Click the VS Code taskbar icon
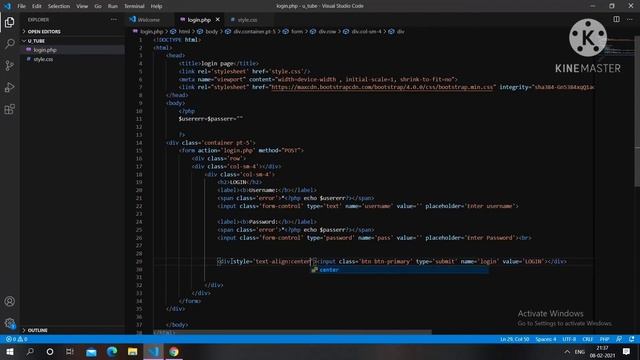This screenshot has width=640, height=360. click(153, 351)
